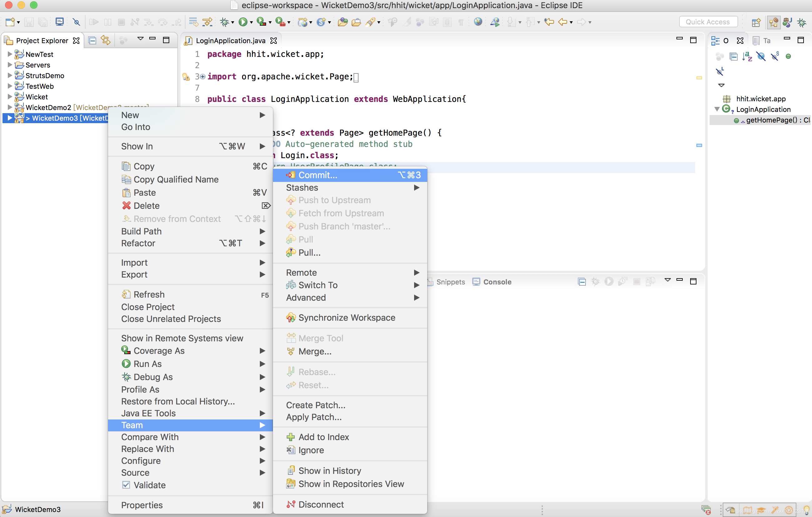Switch to the Console tab
The width and height of the screenshot is (812, 517).
point(492,282)
